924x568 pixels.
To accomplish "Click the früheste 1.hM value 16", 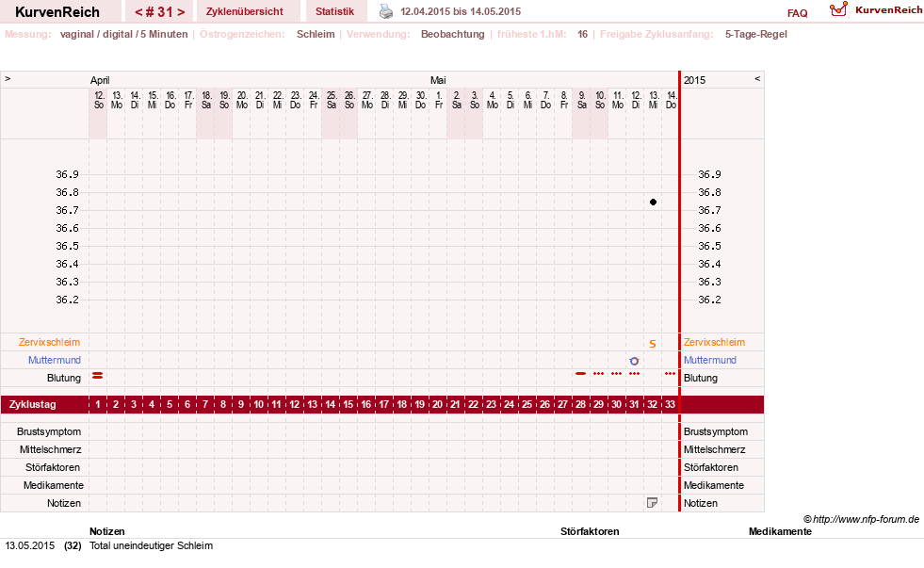I will click(582, 34).
